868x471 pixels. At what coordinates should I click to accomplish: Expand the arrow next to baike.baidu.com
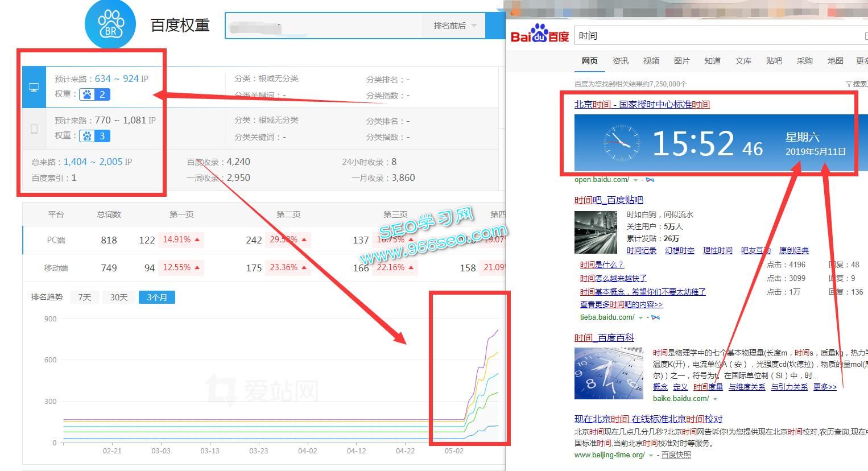click(715, 399)
